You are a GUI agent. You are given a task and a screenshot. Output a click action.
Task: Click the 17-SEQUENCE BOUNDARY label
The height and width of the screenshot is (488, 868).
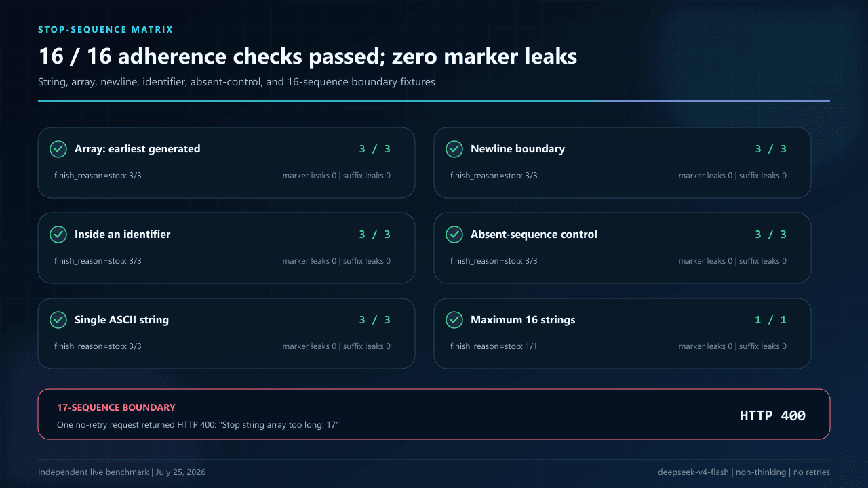click(116, 407)
